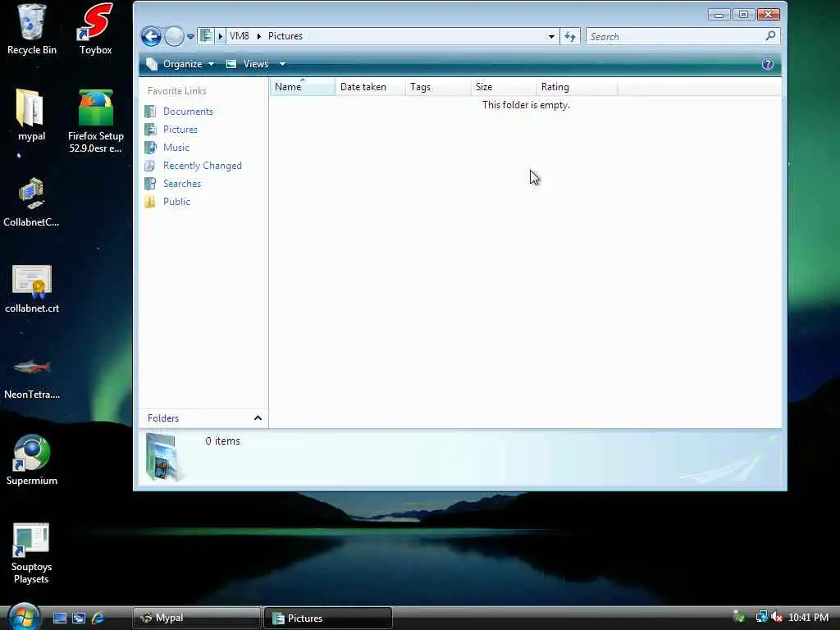840x630 pixels.
Task: Expand the arrow between VM8 and Pictures
Action: coord(258,36)
